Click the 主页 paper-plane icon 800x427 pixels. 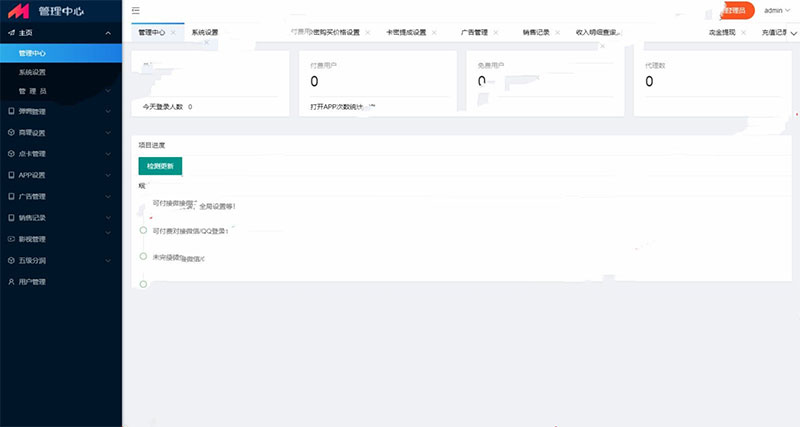tap(10, 33)
